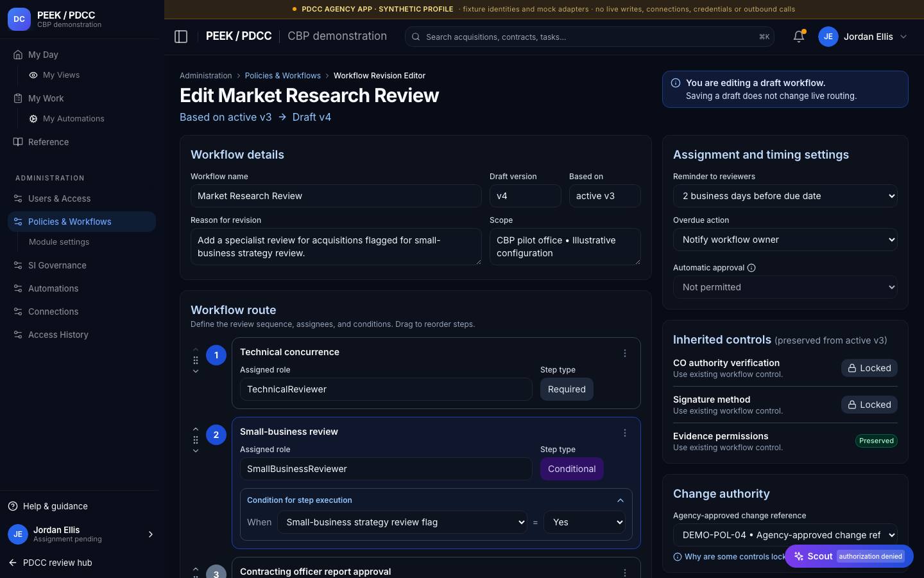Click the search acquisitions field
This screenshot has height=578, width=924.
point(590,37)
